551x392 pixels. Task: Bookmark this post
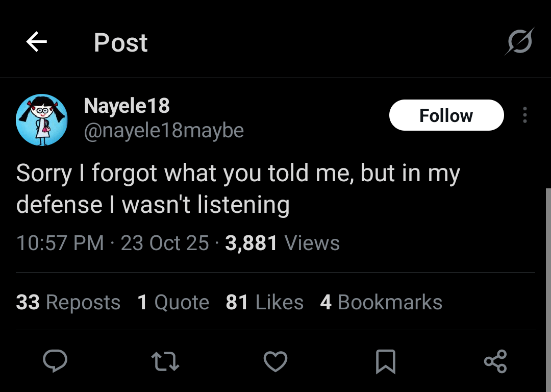click(386, 362)
